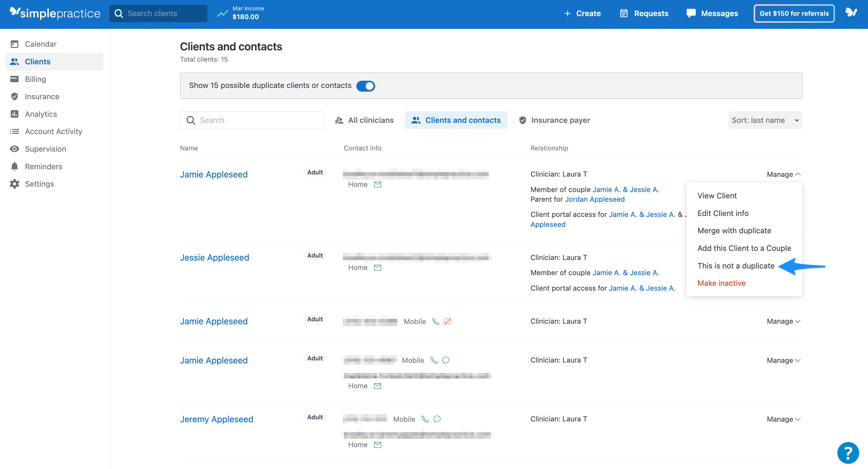The image size is (868, 469).
Task: Open the help question mark bubble
Action: [848, 453]
